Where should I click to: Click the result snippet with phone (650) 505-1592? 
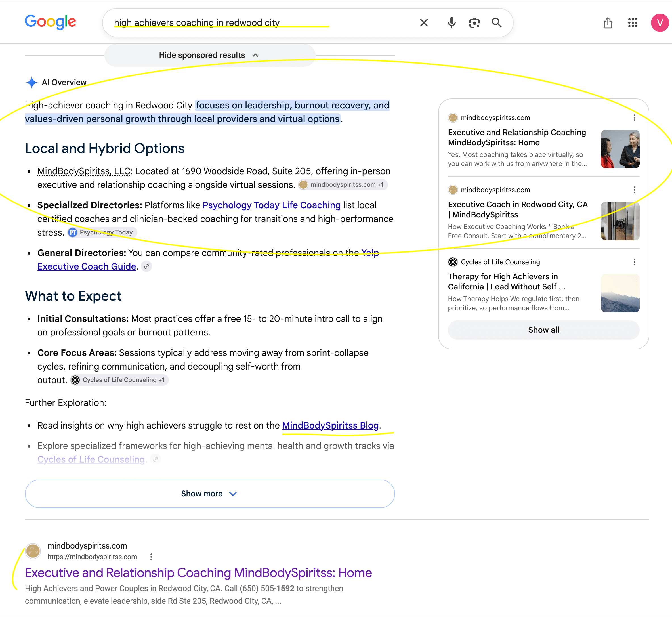184,595
